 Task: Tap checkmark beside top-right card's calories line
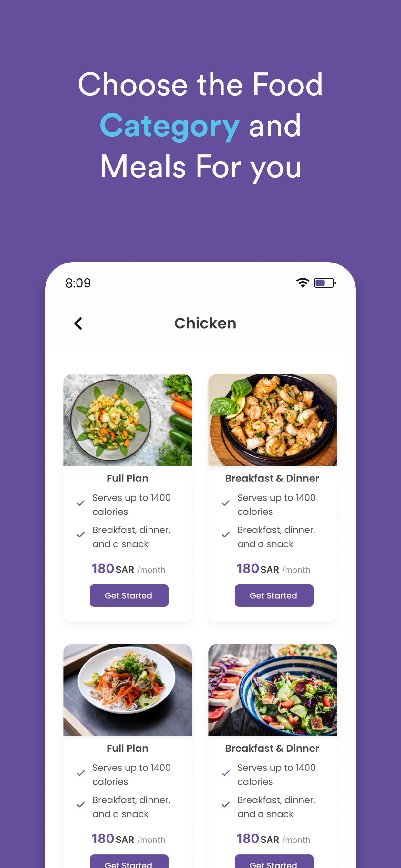coord(226,503)
